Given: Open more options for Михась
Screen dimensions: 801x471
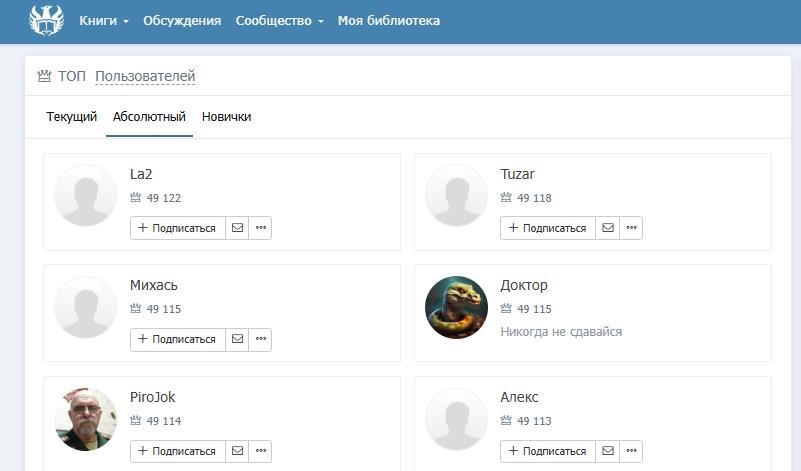Looking at the screenshot, I should (x=261, y=339).
